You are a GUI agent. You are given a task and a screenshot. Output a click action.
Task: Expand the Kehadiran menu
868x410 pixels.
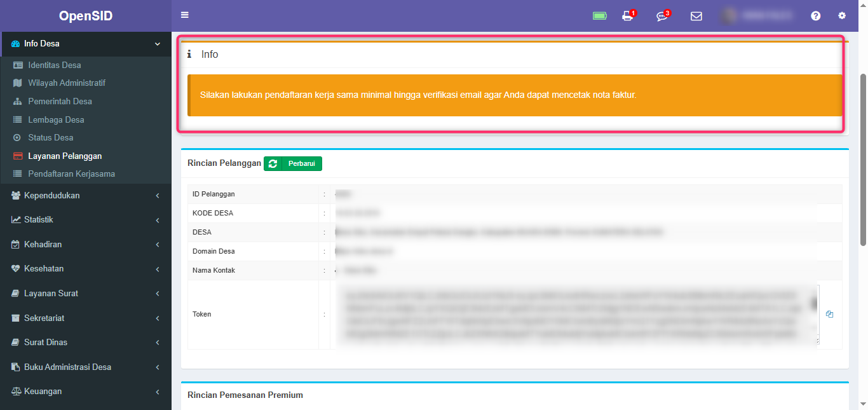click(x=86, y=245)
